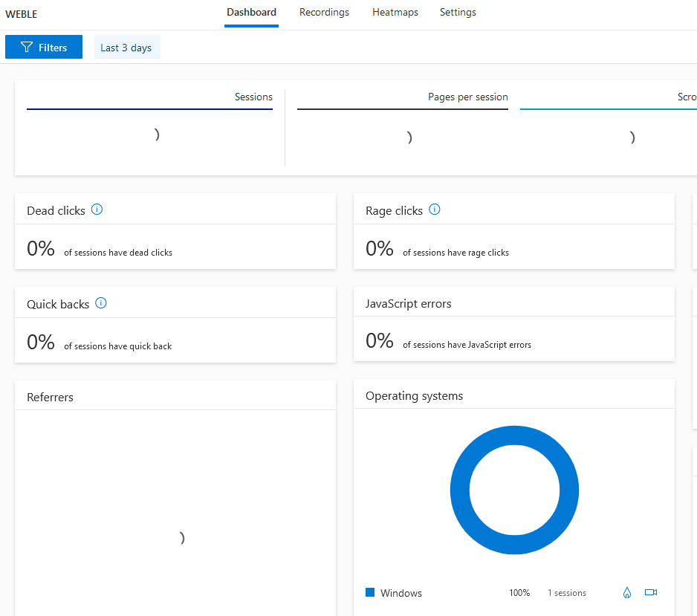
Task: Show info icon for Rage clicks
Action: pyautogui.click(x=434, y=210)
